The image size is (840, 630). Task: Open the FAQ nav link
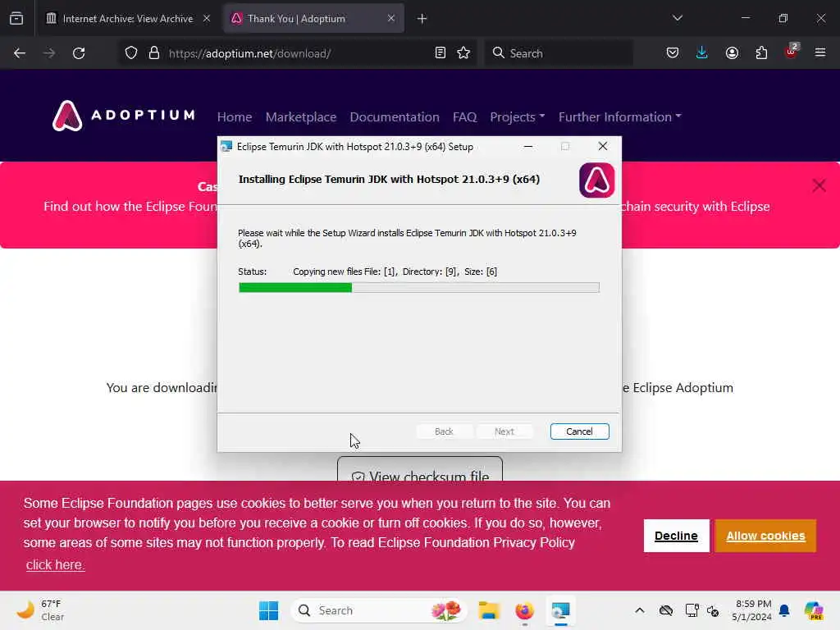point(464,116)
